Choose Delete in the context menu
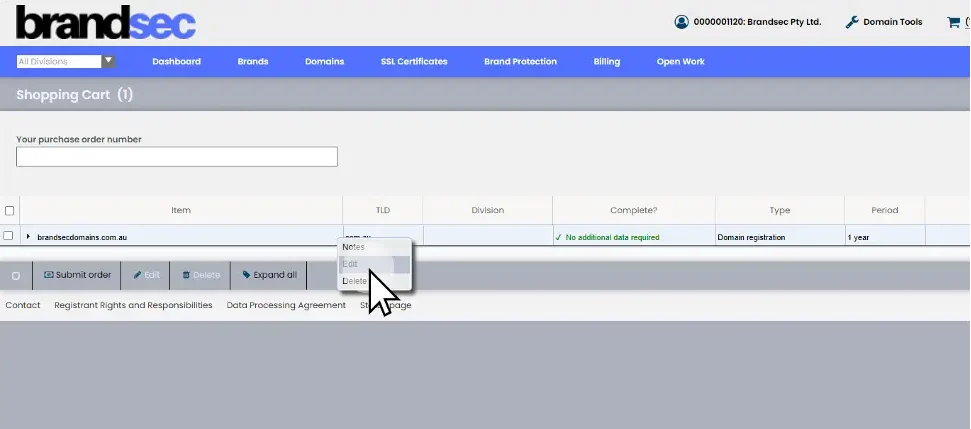Screen dimensions: 971x429 (x=374, y=281)
